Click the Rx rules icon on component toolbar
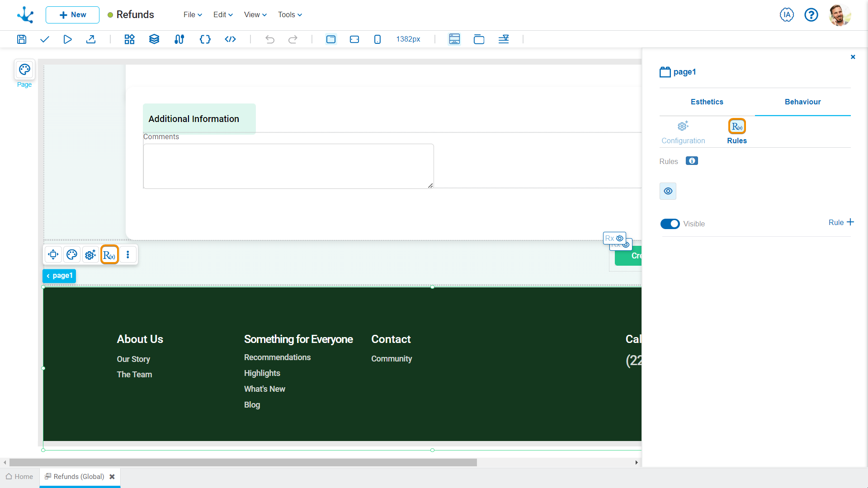Screen dimensions: 868x488 pyautogui.click(x=109, y=255)
